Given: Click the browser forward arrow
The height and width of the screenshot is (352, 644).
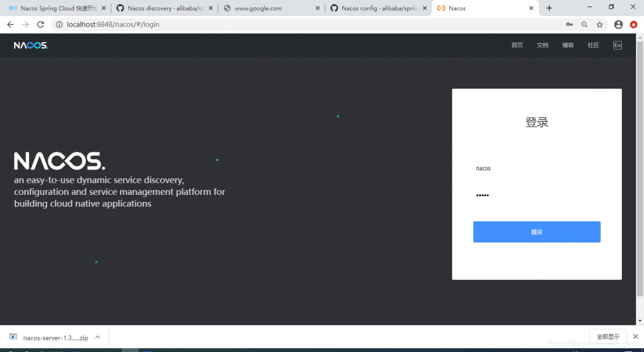Looking at the screenshot, I should [25, 24].
